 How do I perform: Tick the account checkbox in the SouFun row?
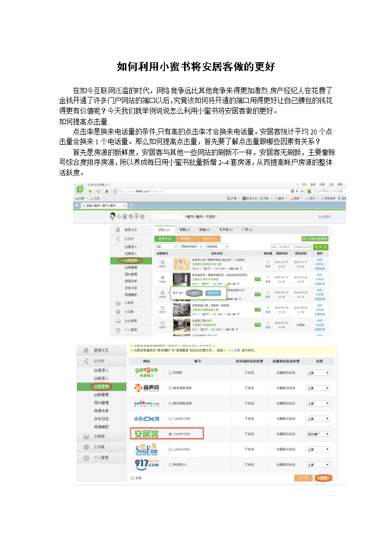pos(170,450)
